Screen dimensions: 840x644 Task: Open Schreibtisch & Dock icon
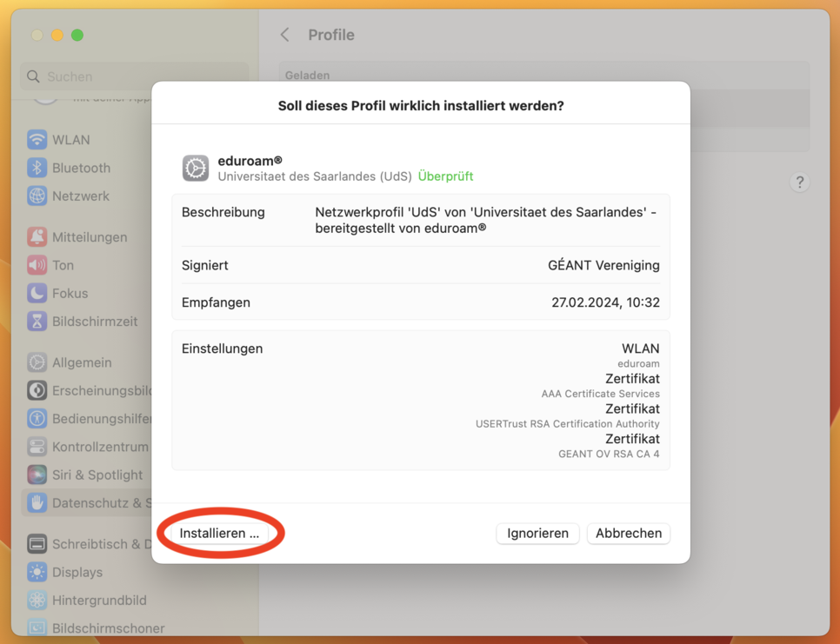click(x=37, y=544)
